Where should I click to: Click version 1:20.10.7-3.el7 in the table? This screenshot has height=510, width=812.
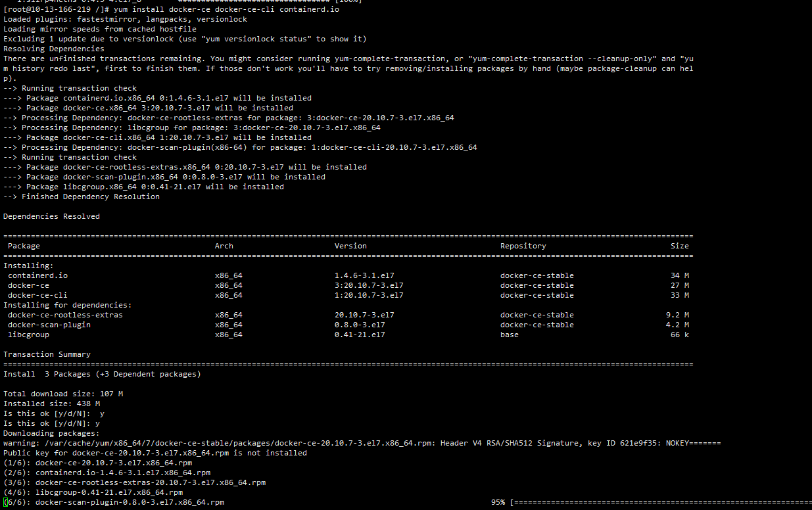pyautogui.click(x=369, y=295)
